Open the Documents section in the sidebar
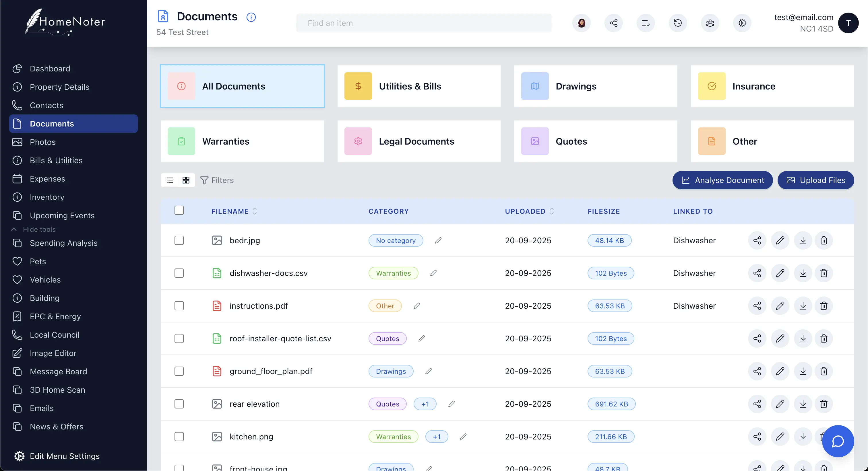The height and width of the screenshot is (471, 868). tap(52, 124)
